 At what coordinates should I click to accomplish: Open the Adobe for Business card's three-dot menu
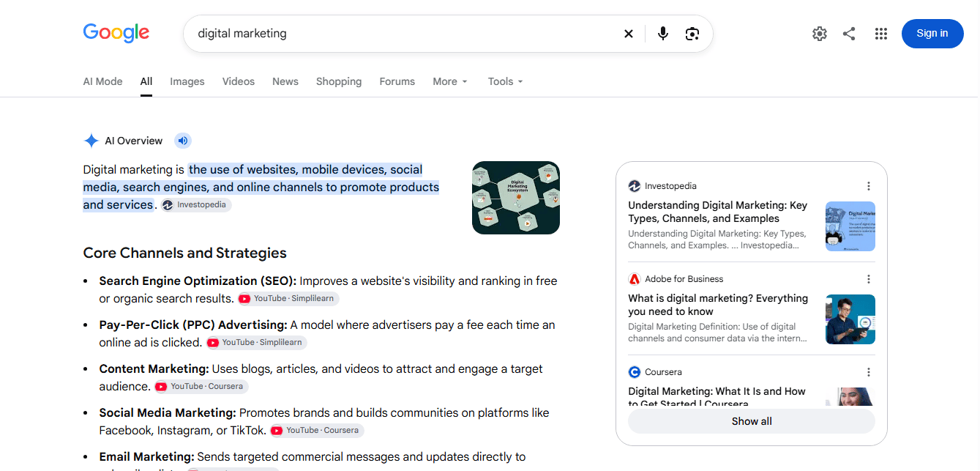click(869, 279)
